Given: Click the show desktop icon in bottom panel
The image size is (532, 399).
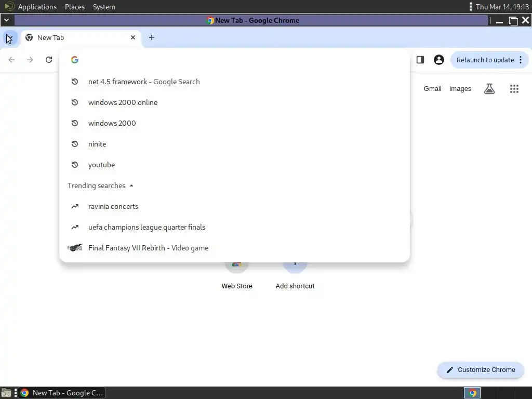Looking at the screenshot, I should tap(6, 393).
